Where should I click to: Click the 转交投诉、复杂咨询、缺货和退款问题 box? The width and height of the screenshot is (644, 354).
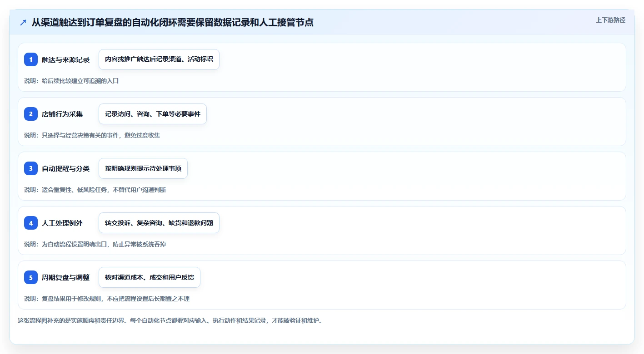[159, 223]
